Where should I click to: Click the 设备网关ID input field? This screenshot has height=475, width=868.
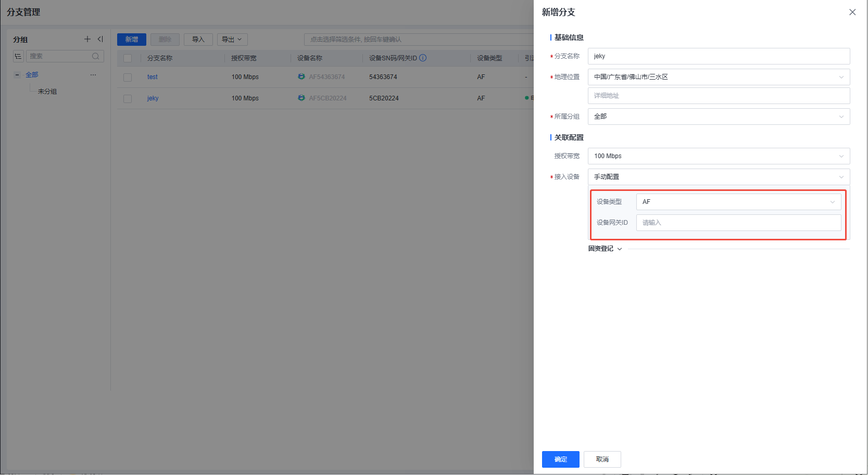coord(738,223)
